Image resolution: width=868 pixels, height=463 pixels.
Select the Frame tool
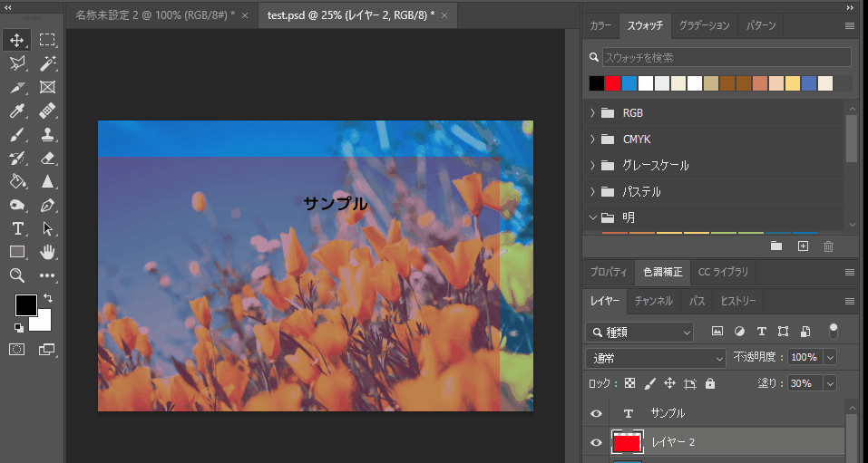[x=47, y=87]
